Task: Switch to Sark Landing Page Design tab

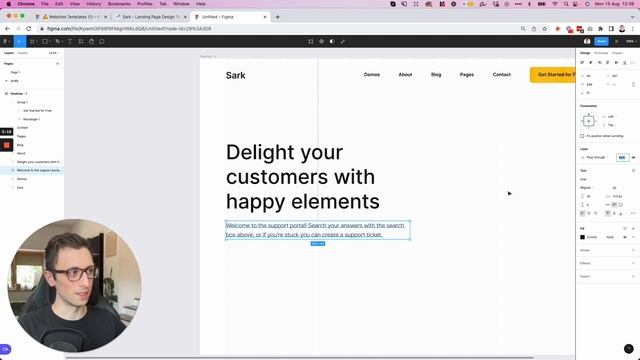Action: coord(150,17)
